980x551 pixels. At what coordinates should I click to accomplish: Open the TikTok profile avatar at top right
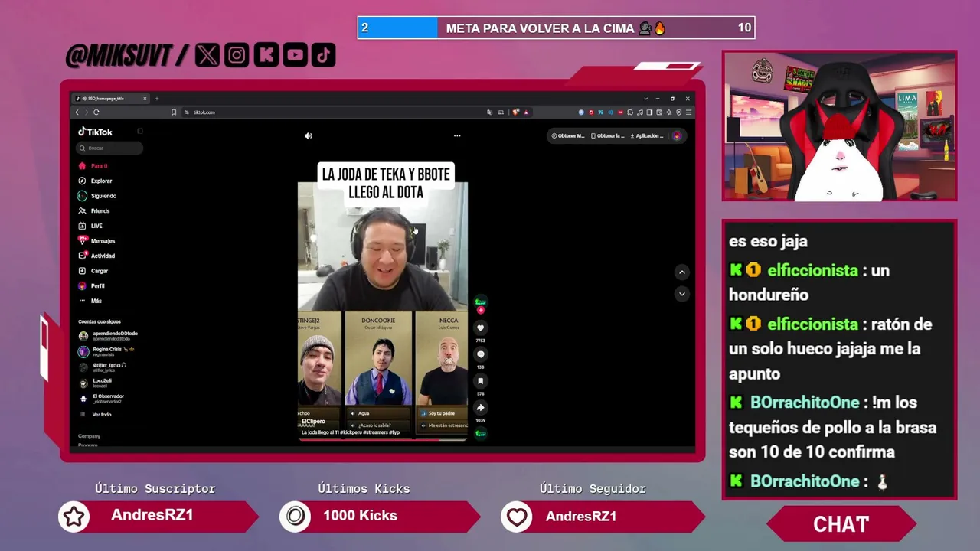677,135
